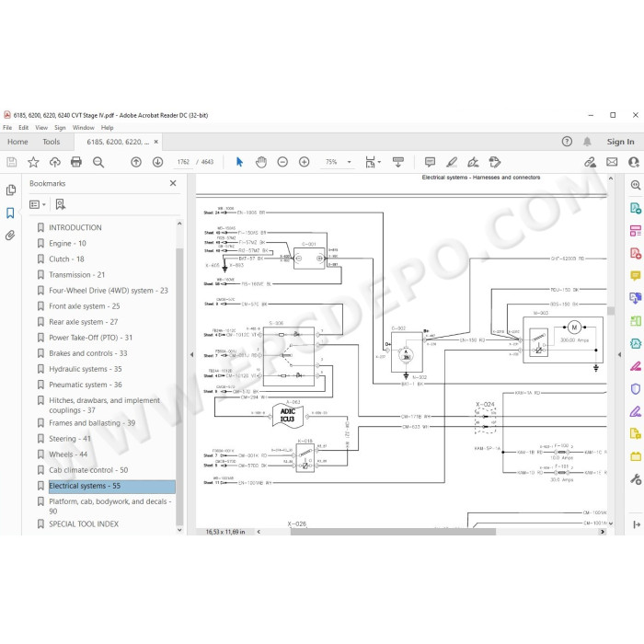Open the Steering - 41 bookmark
644x644 pixels.
pyautogui.click(x=70, y=439)
